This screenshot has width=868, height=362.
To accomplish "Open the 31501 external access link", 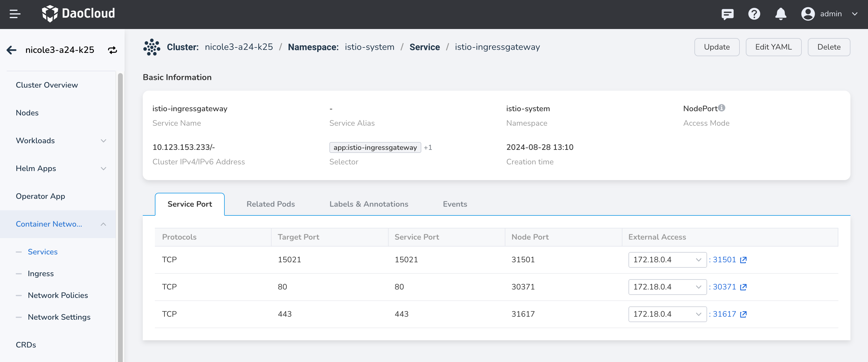I will 724,260.
